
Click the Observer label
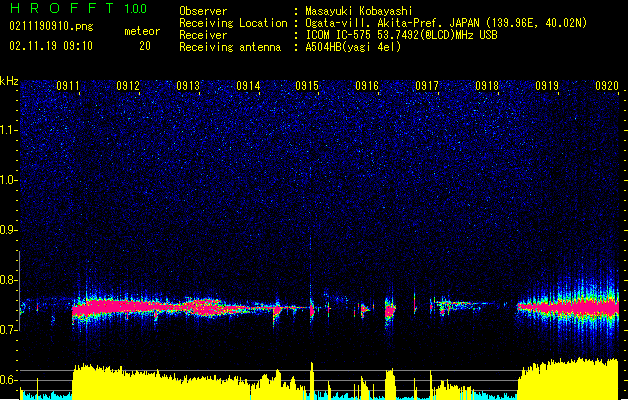pos(203,11)
